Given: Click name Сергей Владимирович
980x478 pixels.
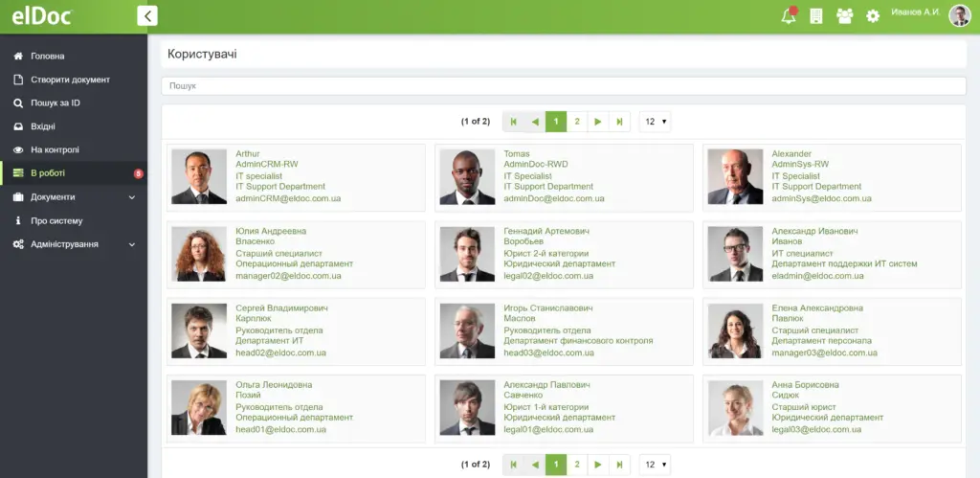Looking at the screenshot, I should pyautogui.click(x=281, y=307).
